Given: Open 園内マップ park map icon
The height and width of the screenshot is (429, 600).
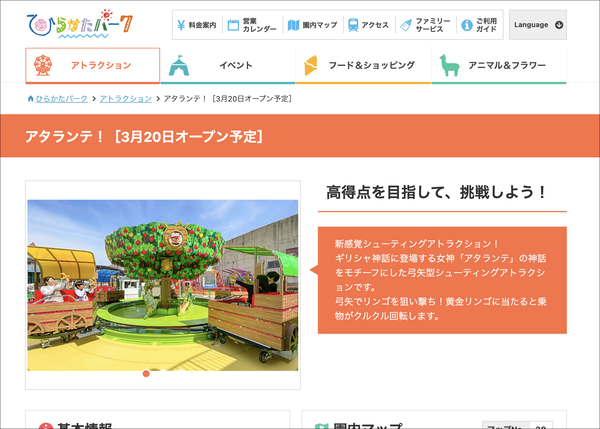Looking at the screenshot, I should click(293, 24).
